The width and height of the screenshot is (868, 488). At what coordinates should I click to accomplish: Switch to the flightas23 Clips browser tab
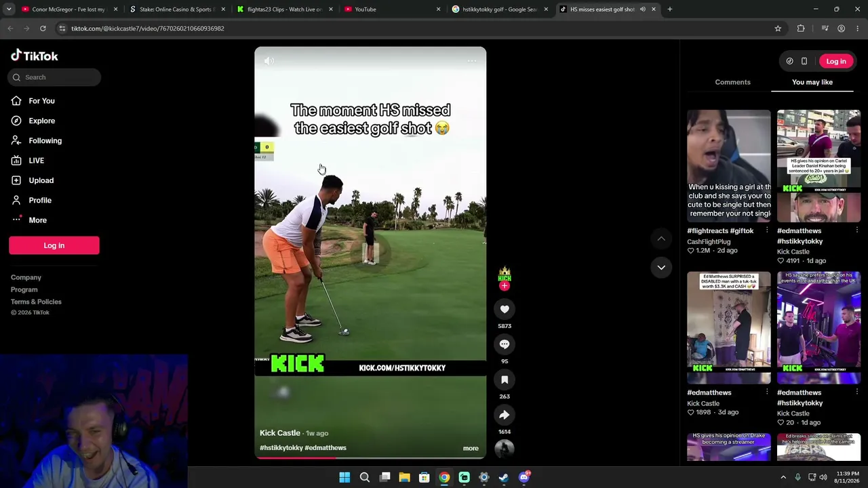pyautogui.click(x=283, y=9)
